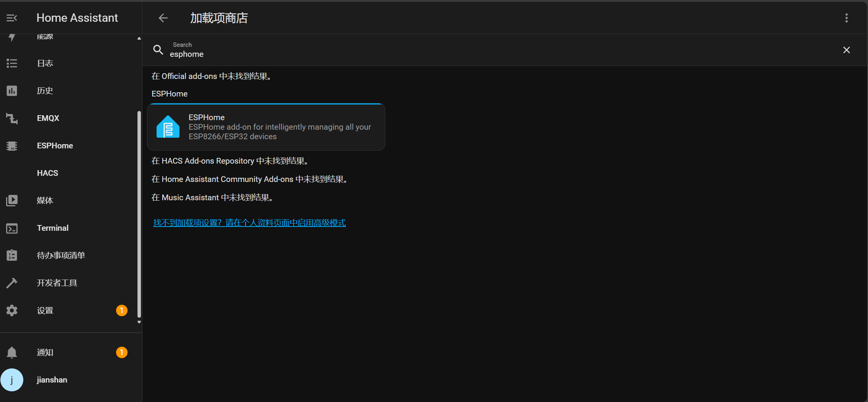Click the HACS Add-ons Repository no-results text
Viewport: 868px width, 402px height.
coord(230,161)
